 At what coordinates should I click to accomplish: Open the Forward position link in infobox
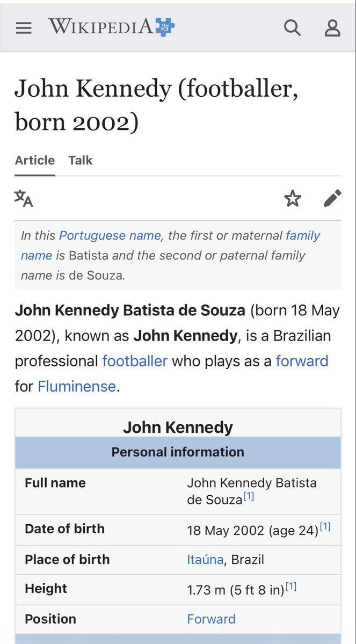point(211,619)
